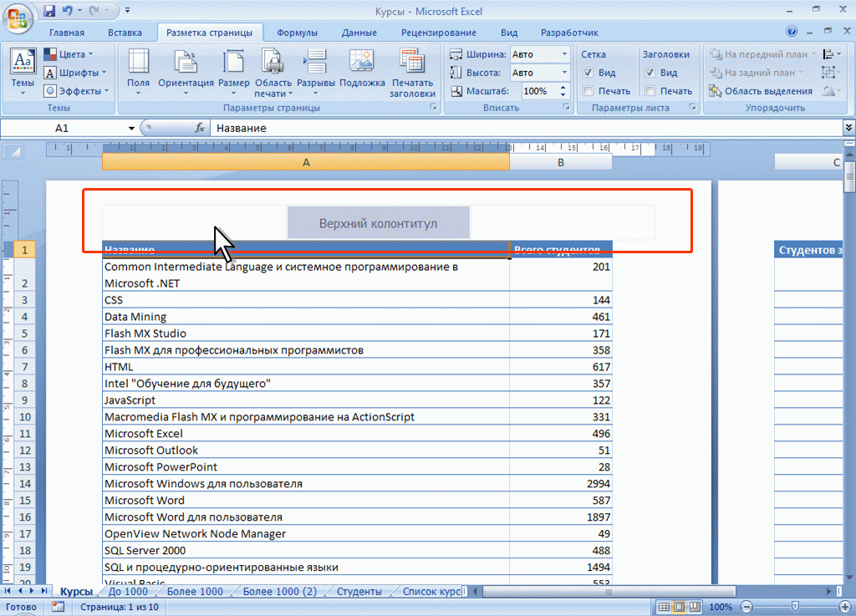Click the Ориентация orientation button
This screenshot has height=616, width=856.
(x=186, y=72)
